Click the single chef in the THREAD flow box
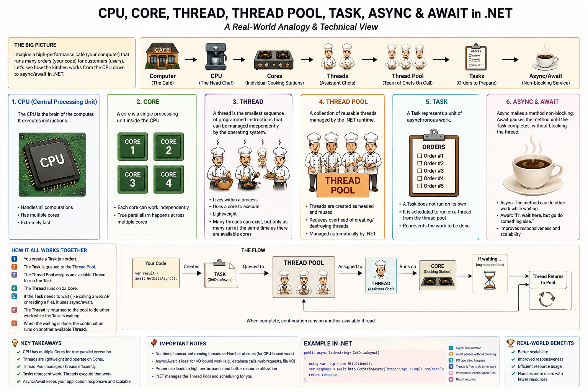The image size is (588, 392). 381,270
